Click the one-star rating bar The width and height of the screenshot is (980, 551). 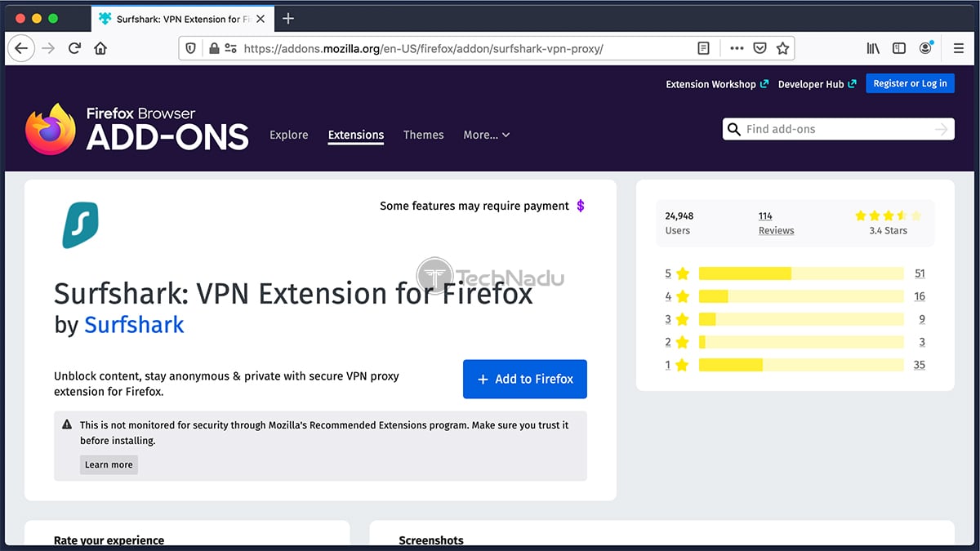click(801, 365)
